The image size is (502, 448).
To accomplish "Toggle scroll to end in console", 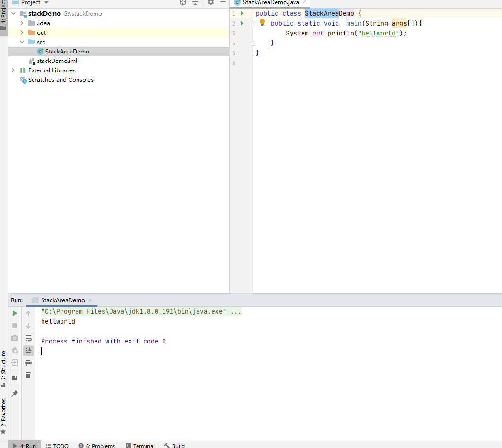I will [28, 350].
